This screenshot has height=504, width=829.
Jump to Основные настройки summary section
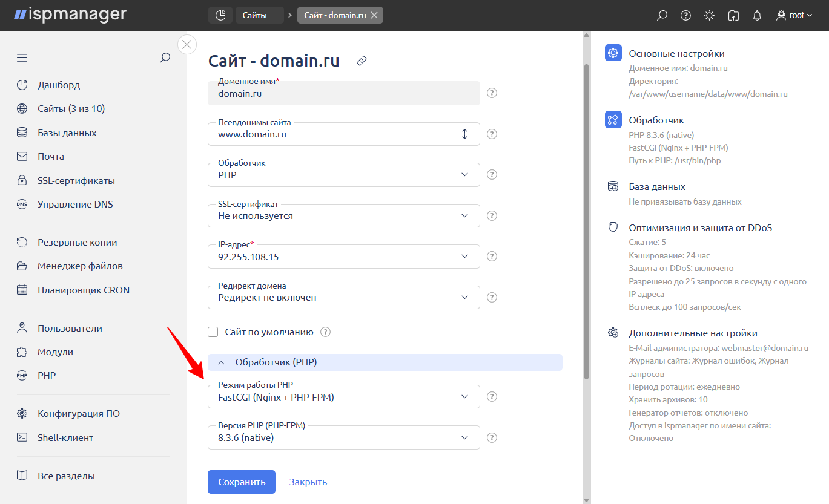tap(676, 54)
